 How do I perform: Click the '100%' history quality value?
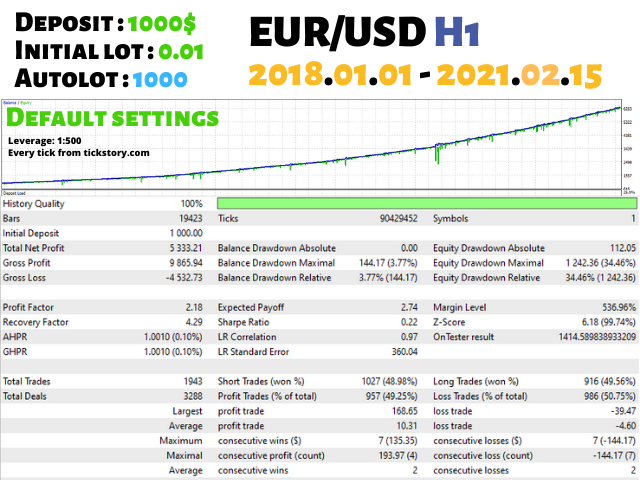191,204
